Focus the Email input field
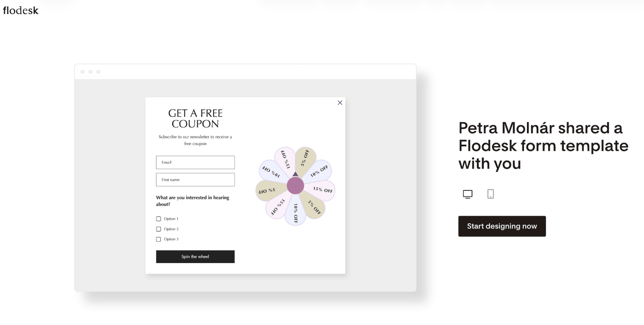This screenshot has width=644, height=325. [195, 162]
